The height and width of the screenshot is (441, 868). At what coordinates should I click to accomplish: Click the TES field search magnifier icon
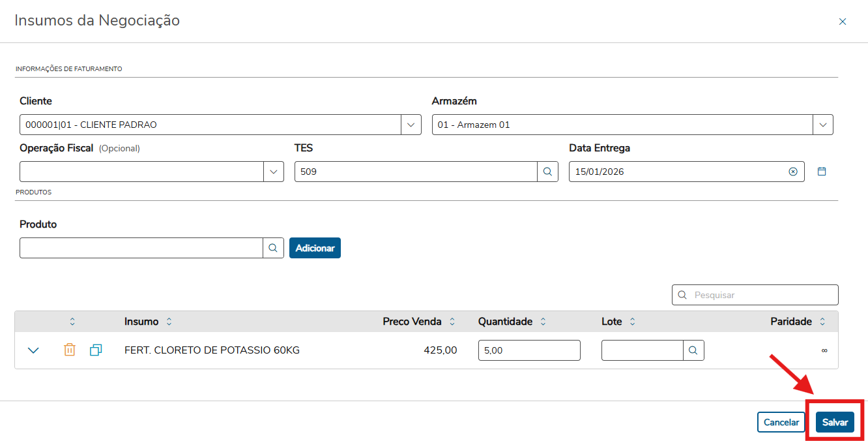click(547, 172)
